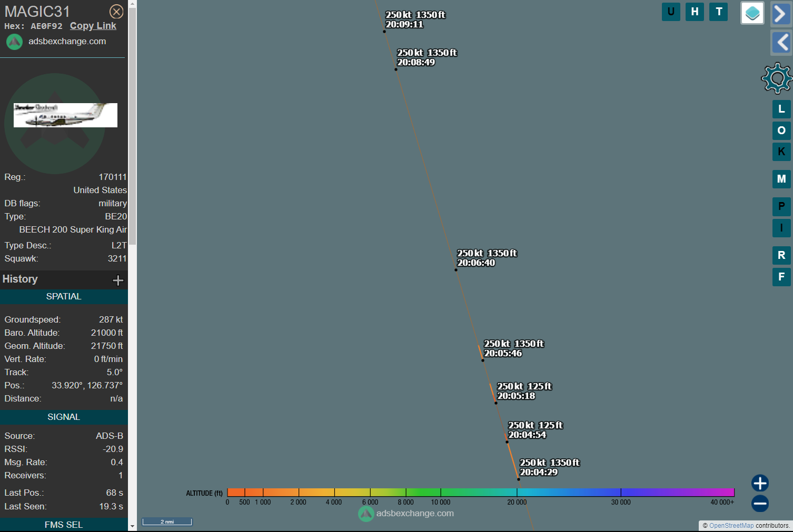
Task: Click the altitude color legend bar
Action: click(x=481, y=492)
